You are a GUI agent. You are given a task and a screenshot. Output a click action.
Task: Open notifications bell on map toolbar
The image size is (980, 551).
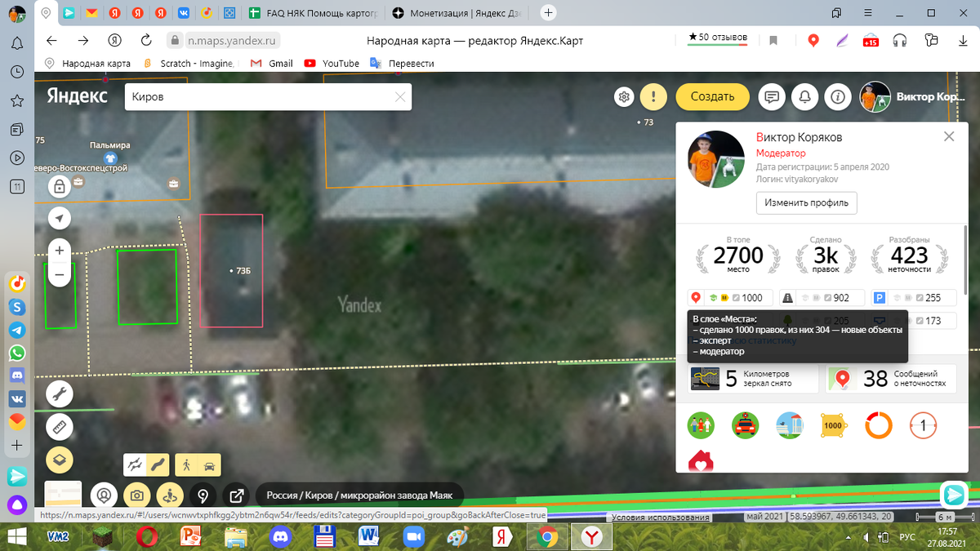click(804, 96)
